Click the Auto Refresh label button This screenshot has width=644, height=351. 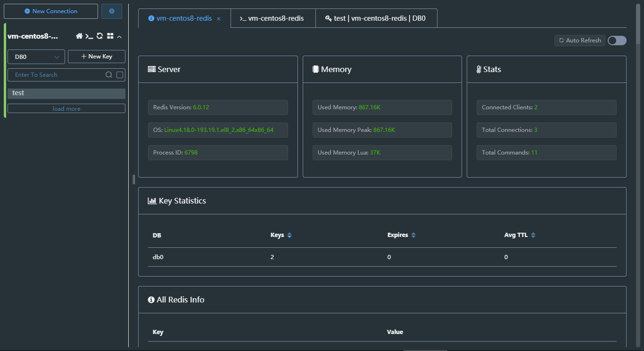click(580, 41)
